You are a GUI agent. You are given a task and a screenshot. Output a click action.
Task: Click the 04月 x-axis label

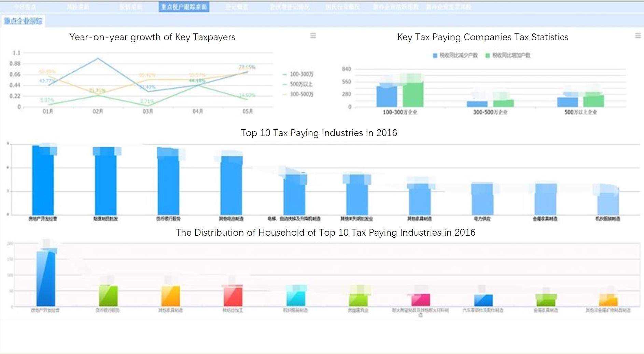click(x=197, y=112)
